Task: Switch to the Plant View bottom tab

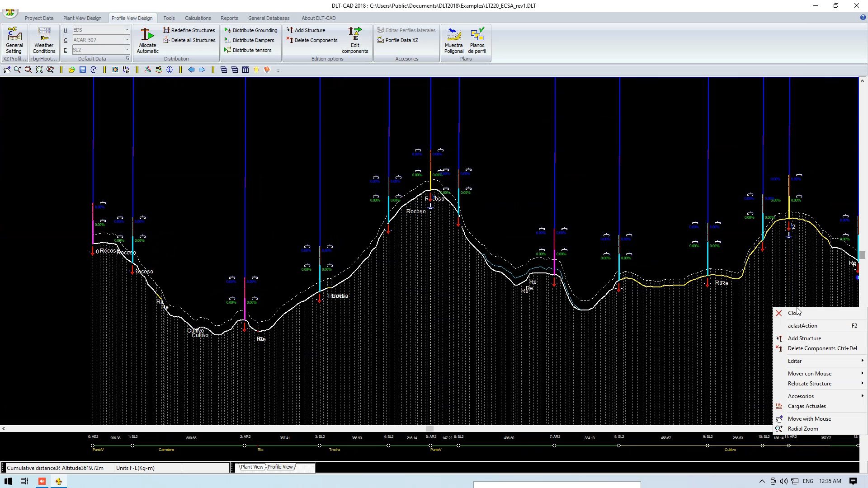Action: click(252, 467)
